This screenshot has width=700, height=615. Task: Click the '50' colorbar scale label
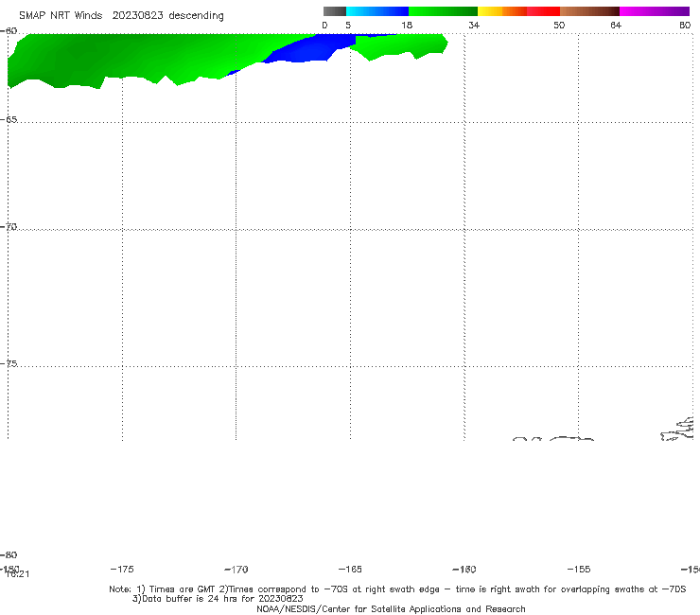(x=559, y=25)
